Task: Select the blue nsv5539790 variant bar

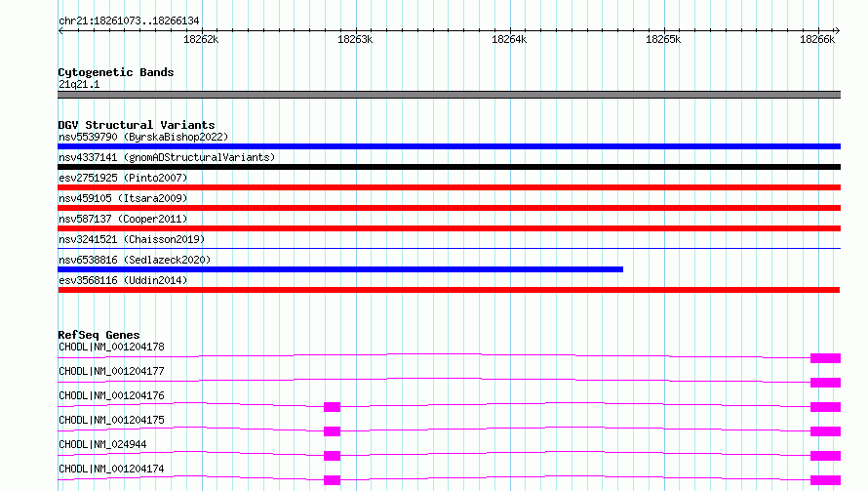Action: [449, 146]
